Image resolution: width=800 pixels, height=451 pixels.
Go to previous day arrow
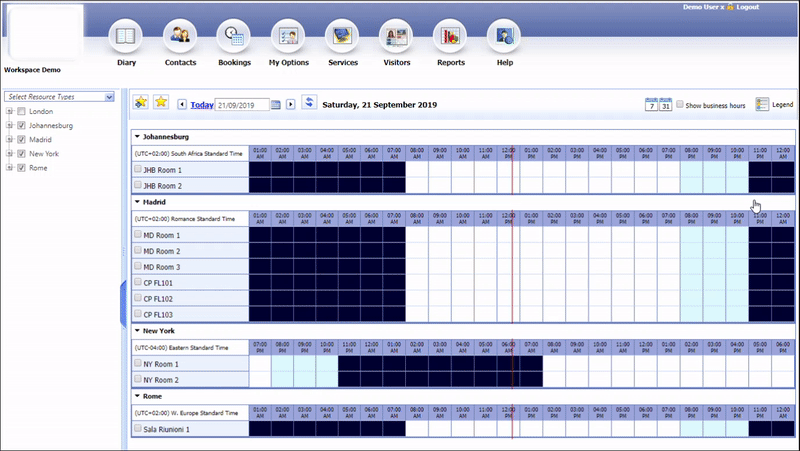(x=182, y=105)
